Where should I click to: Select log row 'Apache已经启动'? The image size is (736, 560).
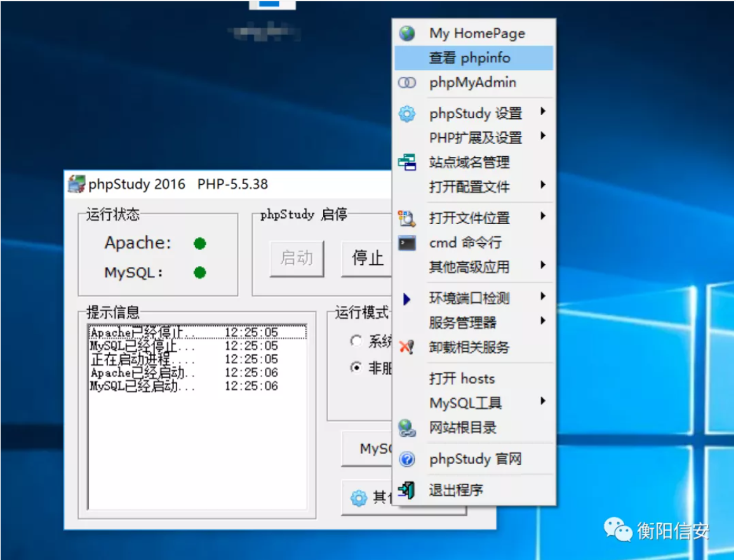[197, 373]
